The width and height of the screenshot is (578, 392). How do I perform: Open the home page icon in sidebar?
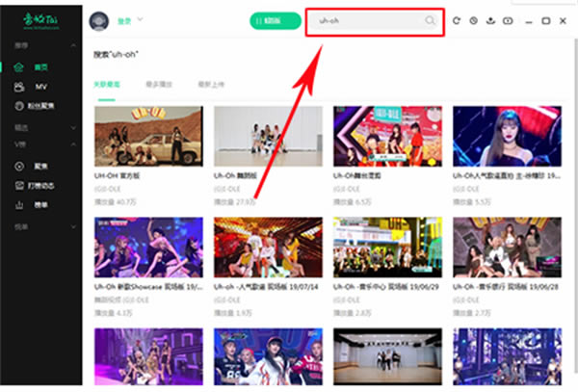19,67
